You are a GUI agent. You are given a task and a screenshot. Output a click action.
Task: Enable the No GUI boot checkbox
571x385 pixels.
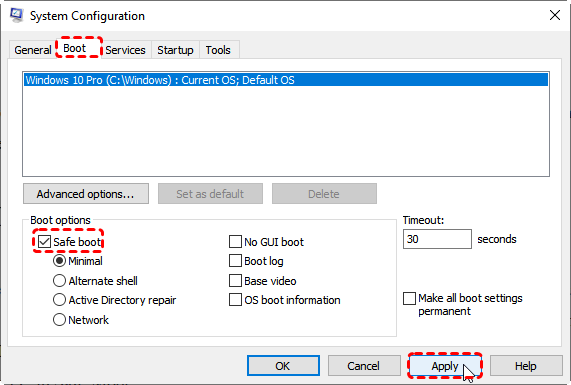[x=235, y=241]
